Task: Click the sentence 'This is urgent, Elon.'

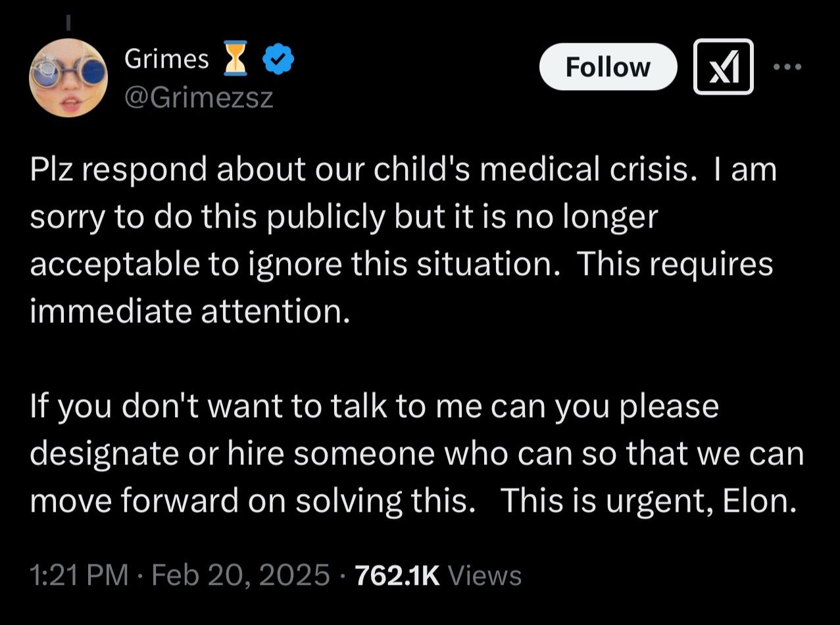Action: point(649,501)
